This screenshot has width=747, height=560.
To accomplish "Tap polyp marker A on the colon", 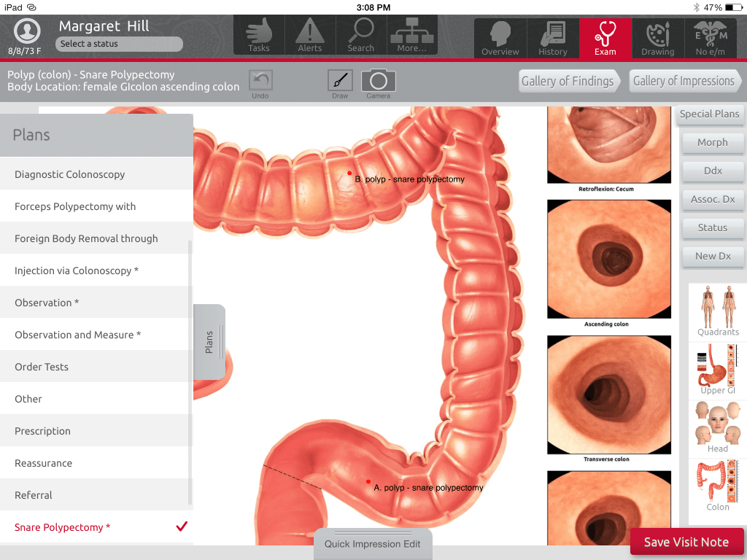I will click(x=368, y=482).
